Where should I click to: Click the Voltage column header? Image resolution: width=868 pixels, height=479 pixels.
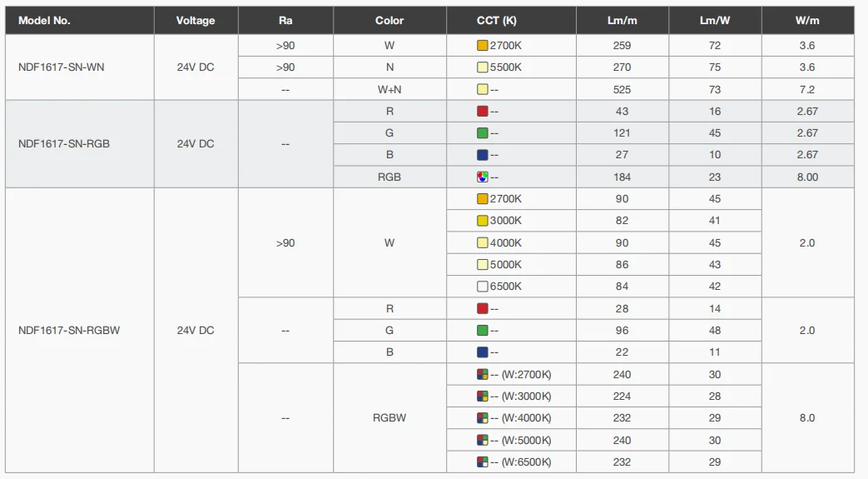196,21
